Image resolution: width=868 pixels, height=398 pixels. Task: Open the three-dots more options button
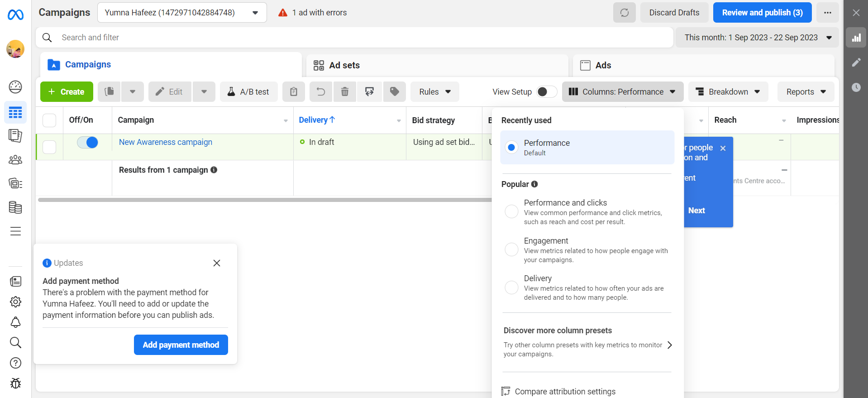[x=828, y=13]
